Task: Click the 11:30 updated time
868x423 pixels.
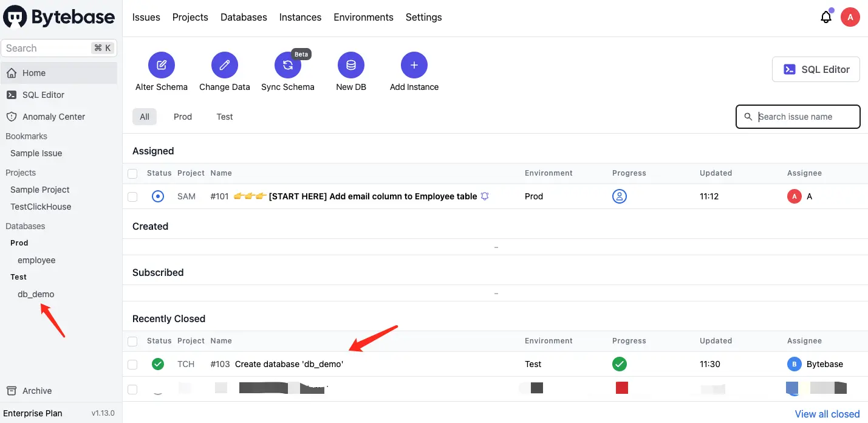Action: click(710, 364)
